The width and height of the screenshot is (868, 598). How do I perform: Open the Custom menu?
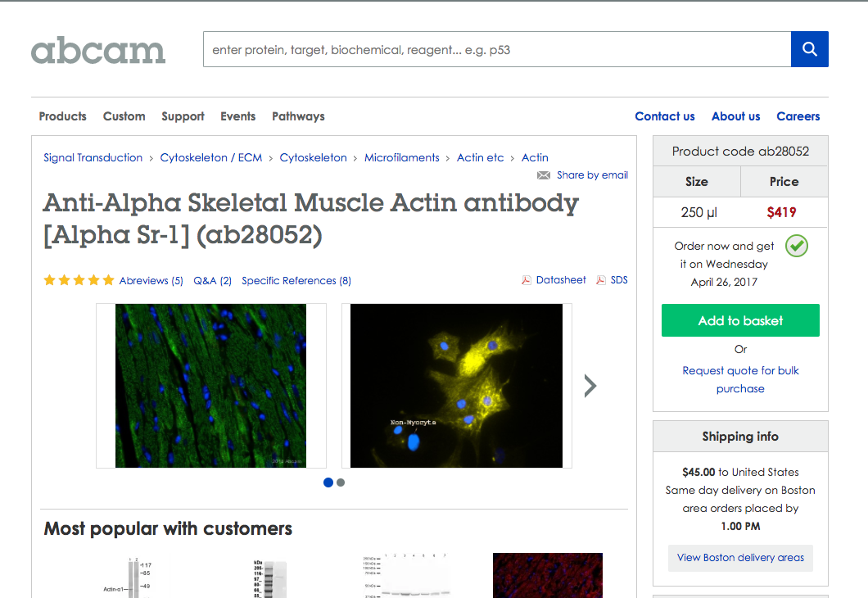124,116
